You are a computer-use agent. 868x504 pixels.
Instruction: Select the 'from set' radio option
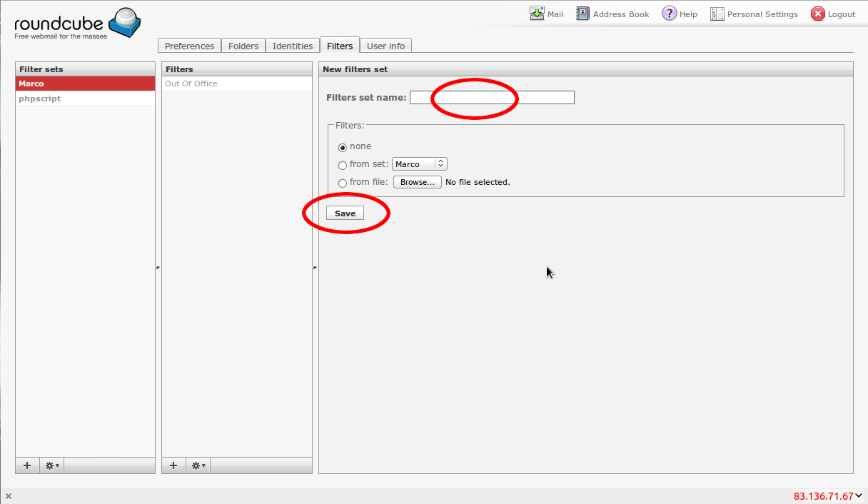pos(343,165)
